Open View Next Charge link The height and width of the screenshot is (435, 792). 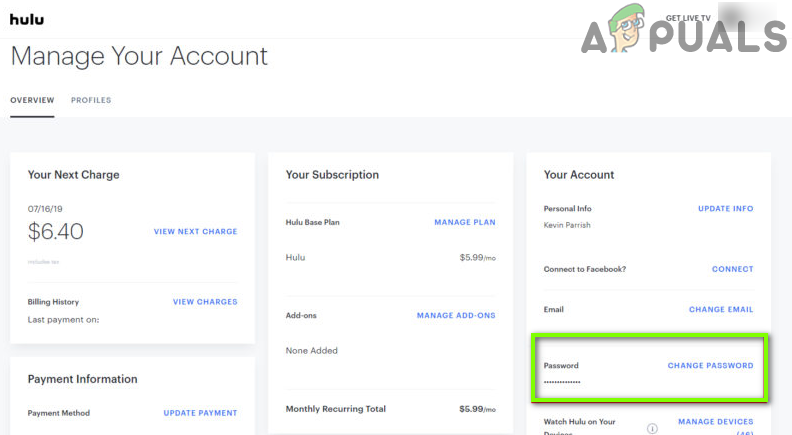(x=195, y=232)
